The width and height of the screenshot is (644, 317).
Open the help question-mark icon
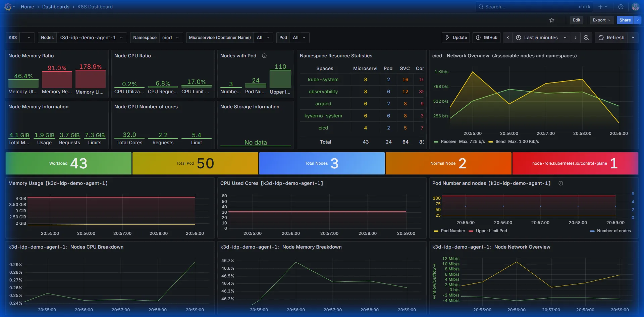coord(621,7)
